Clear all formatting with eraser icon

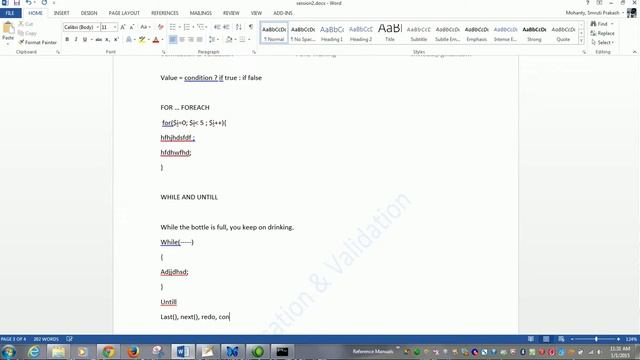click(x=160, y=27)
